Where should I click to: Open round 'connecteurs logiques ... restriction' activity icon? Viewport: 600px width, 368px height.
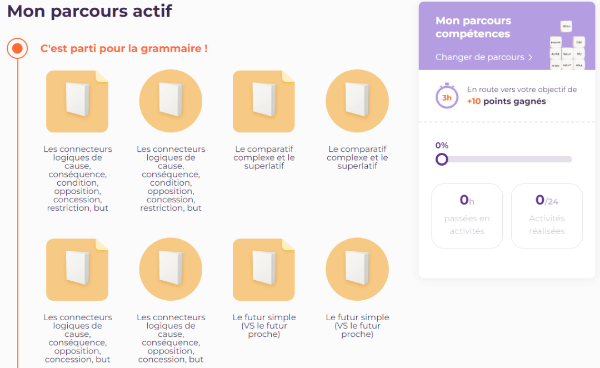[x=170, y=101]
